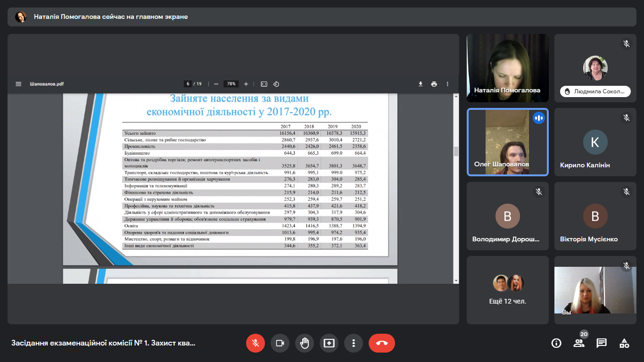The image size is (644, 362).
Task: Click muted mic icon on Вікторія Мусієнко tile
Action: [626, 192]
